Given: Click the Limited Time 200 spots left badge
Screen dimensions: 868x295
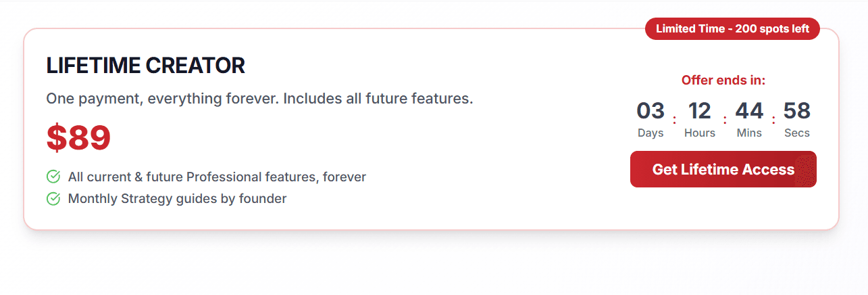Looking at the screenshot, I should coord(732,29).
